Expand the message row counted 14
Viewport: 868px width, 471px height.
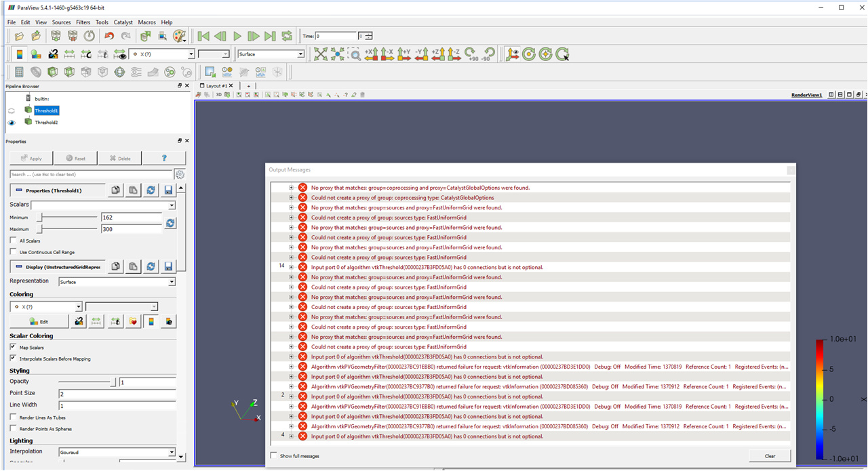point(291,267)
